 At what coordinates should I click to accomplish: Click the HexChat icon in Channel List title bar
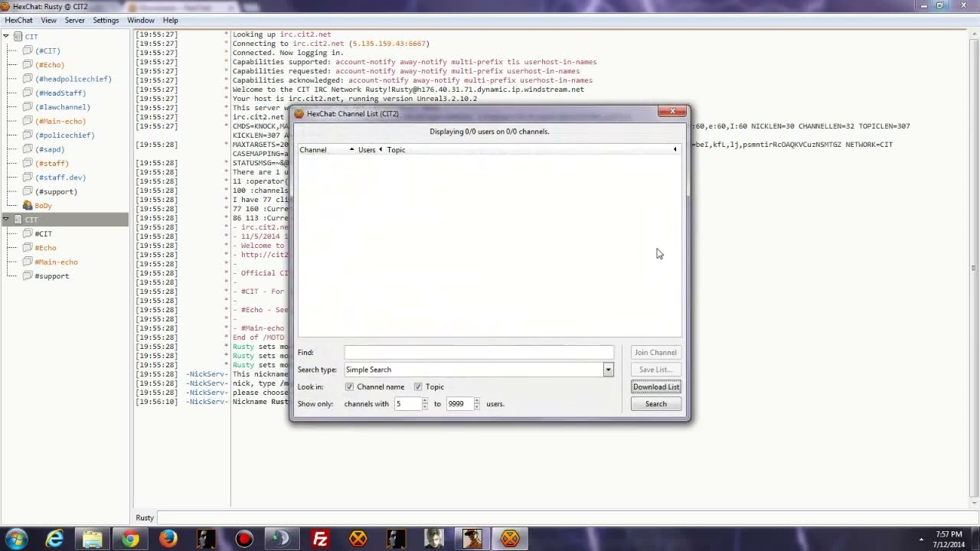(x=299, y=114)
